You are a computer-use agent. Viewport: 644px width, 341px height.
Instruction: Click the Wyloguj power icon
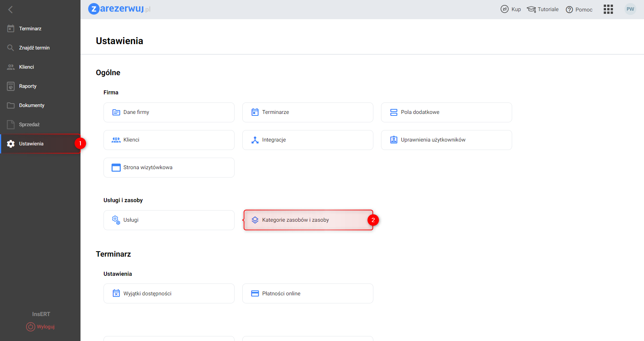(31, 327)
